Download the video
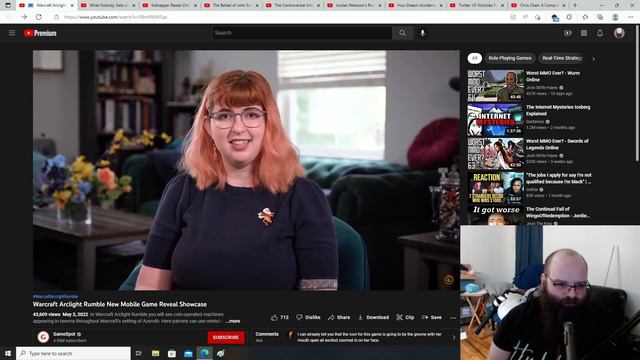The width and height of the screenshot is (640, 360). [x=373, y=317]
